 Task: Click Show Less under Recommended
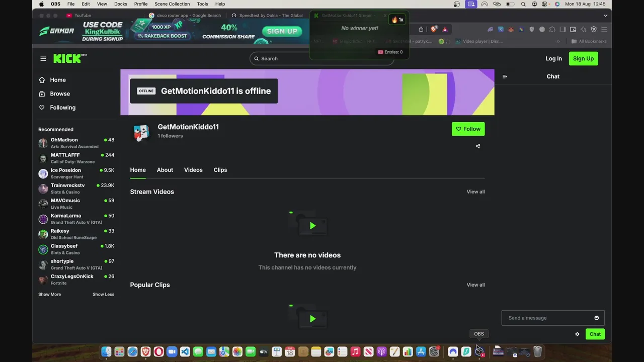coord(103,294)
